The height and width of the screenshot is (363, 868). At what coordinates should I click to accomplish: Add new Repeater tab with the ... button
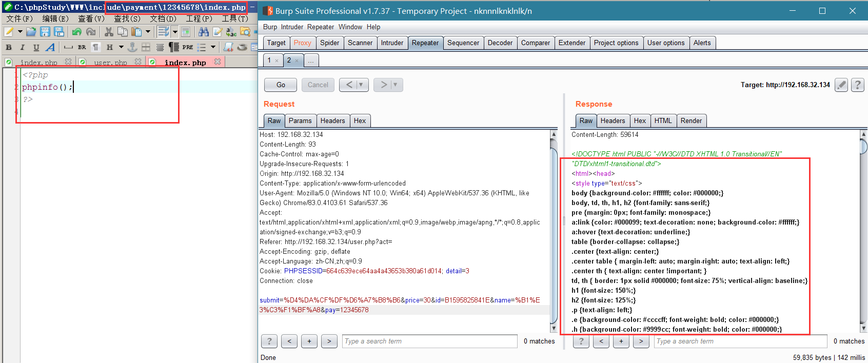pyautogui.click(x=311, y=60)
